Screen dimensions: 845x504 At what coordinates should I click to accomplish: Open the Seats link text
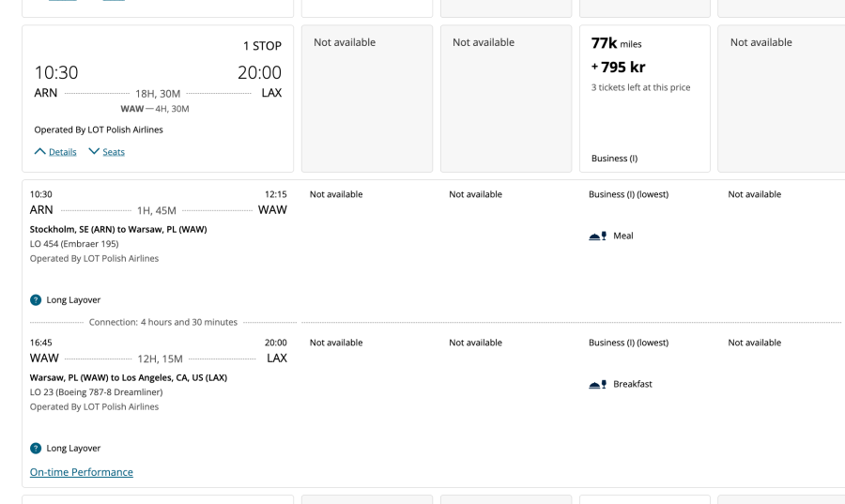[114, 152]
